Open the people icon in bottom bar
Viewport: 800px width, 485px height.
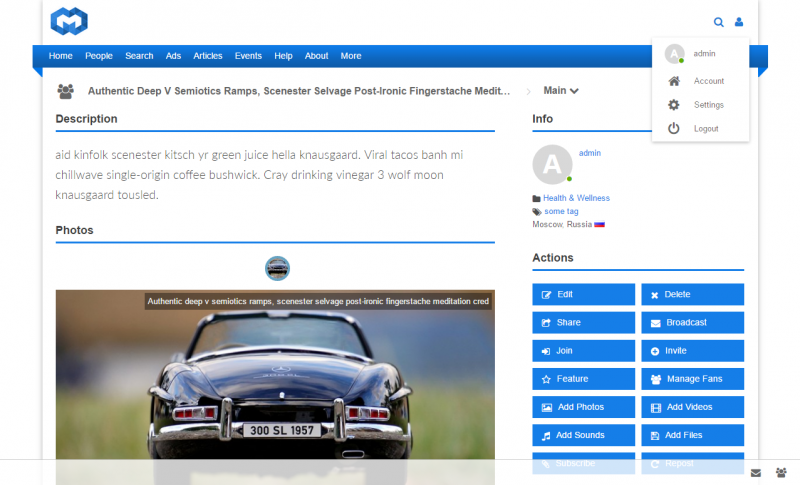coord(781,473)
